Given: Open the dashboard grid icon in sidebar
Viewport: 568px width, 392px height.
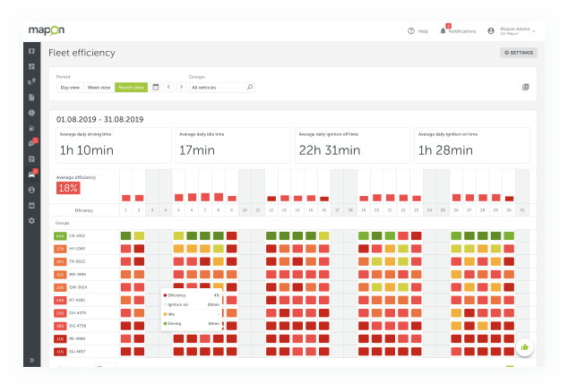Looking at the screenshot, I should (x=31, y=66).
